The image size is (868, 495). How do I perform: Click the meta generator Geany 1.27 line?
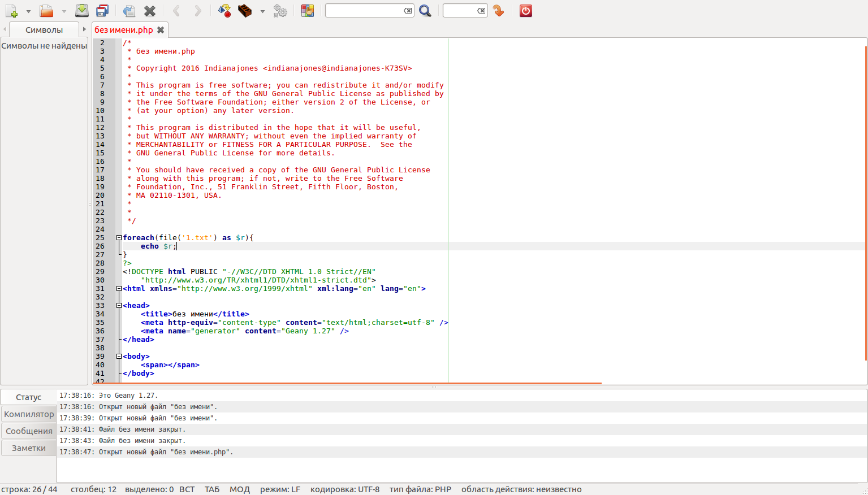(x=245, y=331)
